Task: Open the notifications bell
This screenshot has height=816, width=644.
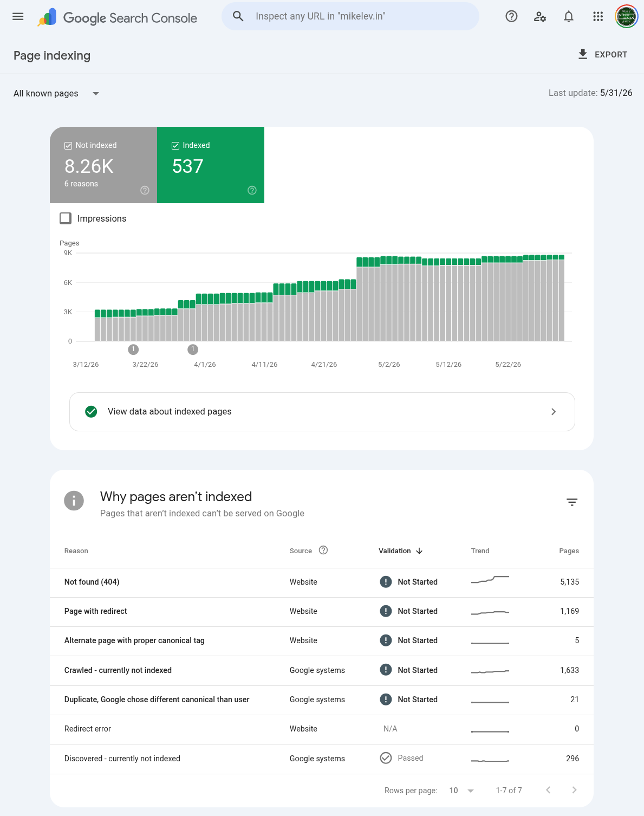Action: (x=569, y=16)
